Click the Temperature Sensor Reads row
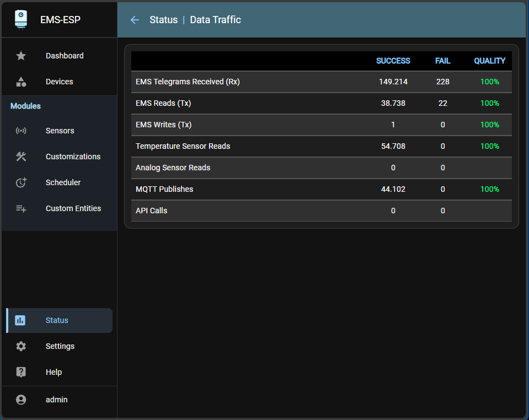Image resolution: width=529 pixels, height=420 pixels. coord(183,146)
